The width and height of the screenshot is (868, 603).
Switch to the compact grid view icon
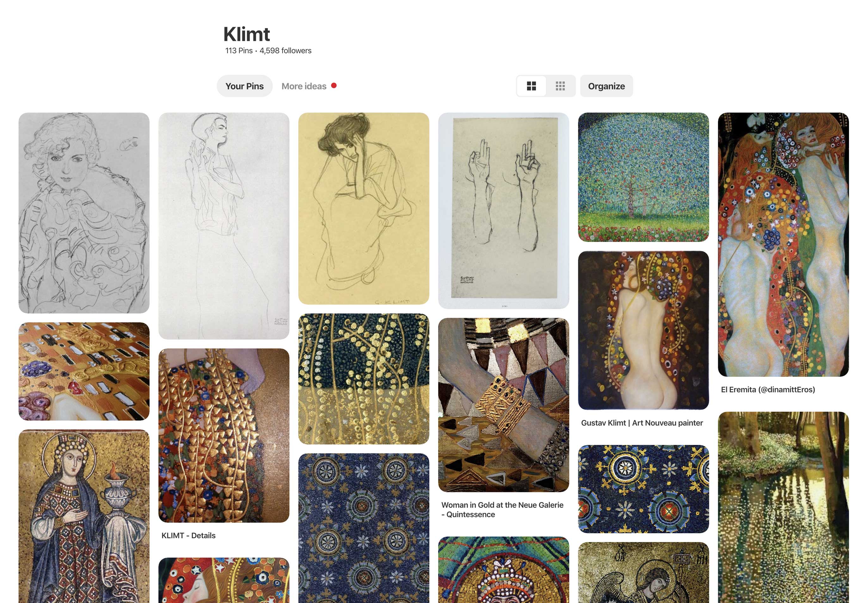pyautogui.click(x=560, y=86)
